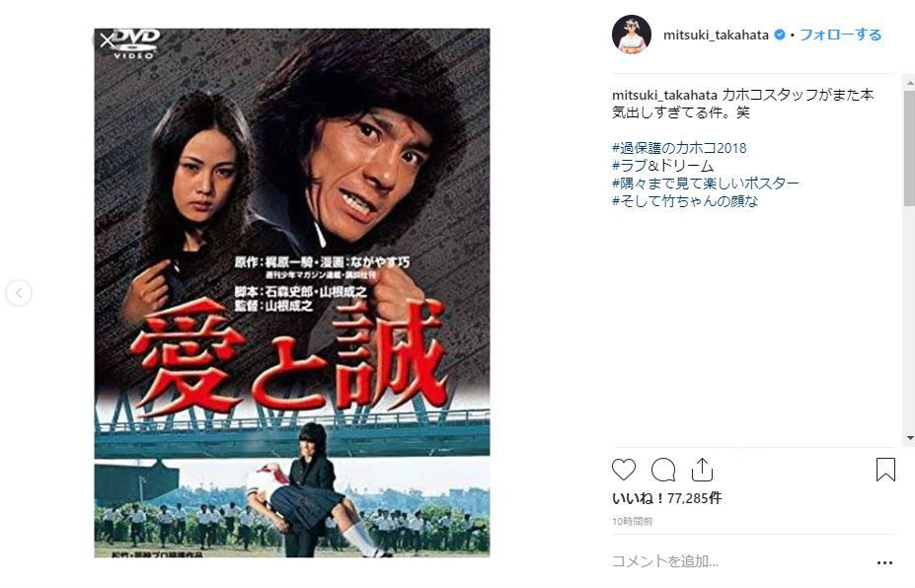Open comments via speech bubble icon
The height and width of the screenshot is (588, 915).
coord(663,470)
